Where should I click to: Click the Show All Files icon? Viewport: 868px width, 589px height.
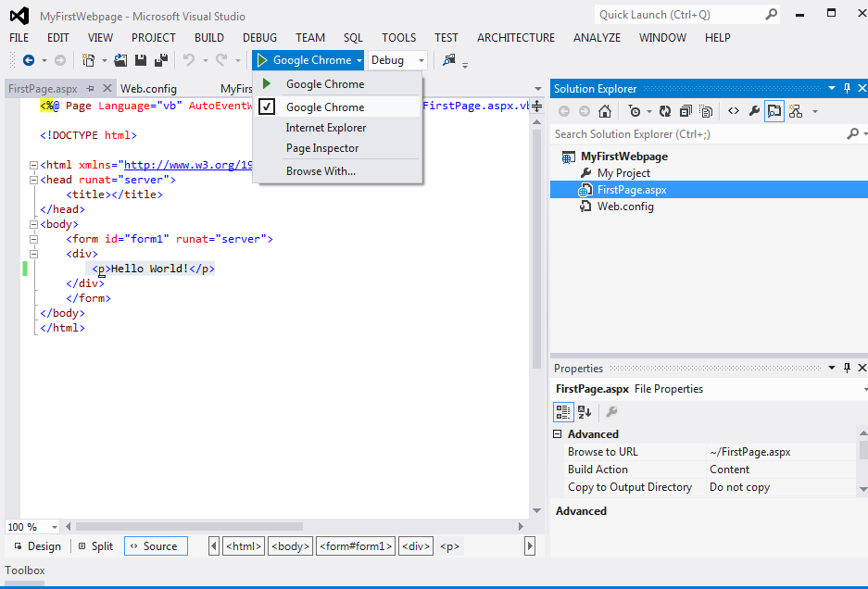(x=706, y=111)
